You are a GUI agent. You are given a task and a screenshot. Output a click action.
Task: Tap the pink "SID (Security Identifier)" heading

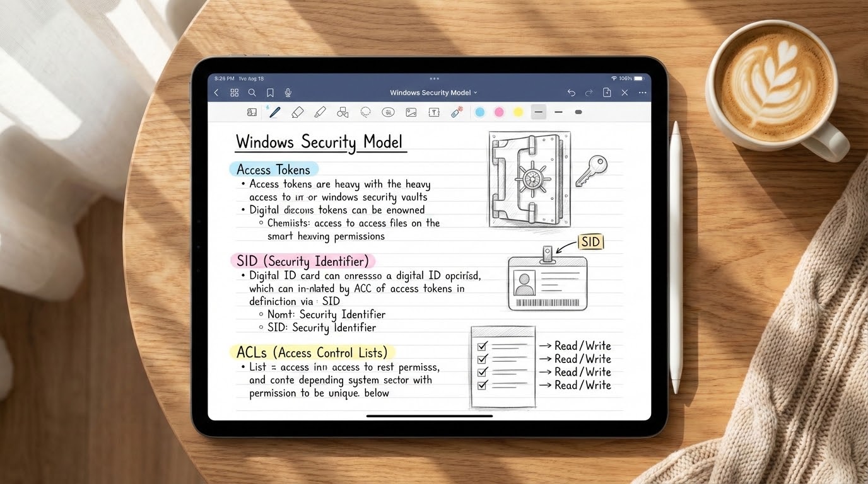point(303,261)
